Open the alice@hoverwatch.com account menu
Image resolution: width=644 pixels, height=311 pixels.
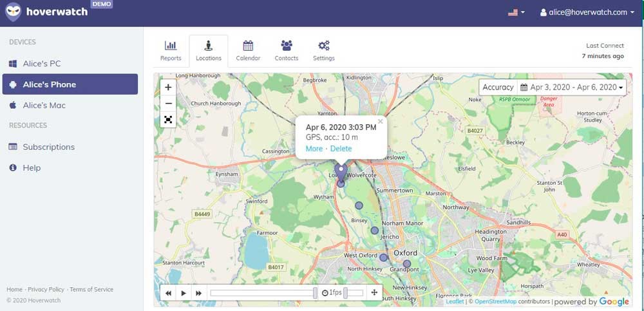(587, 12)
